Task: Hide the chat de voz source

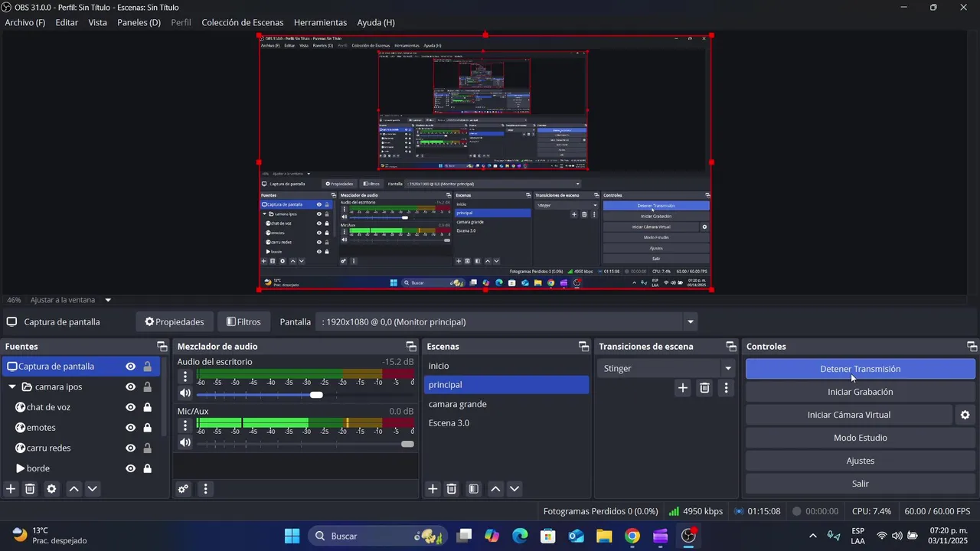Action: point(131,407)
